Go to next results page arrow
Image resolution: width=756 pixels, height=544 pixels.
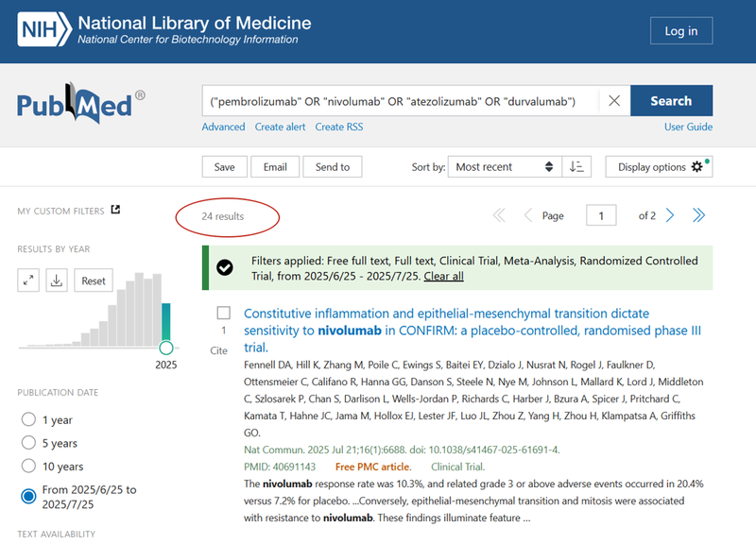click(670, 215)
